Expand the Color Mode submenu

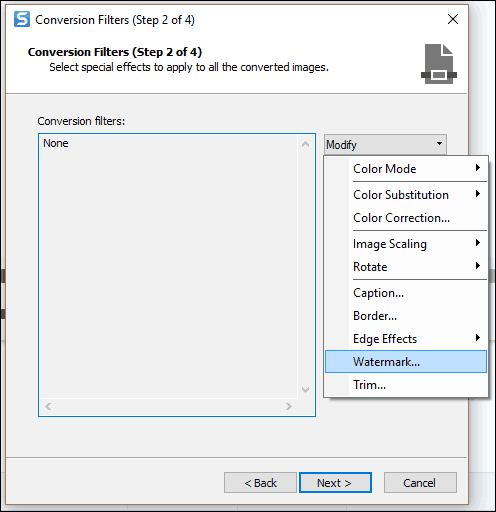[406, 169]
